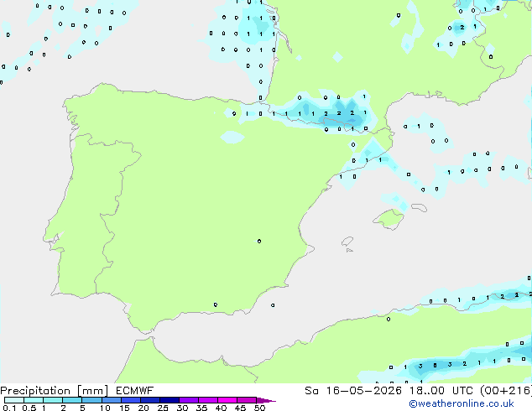Click the '40' legend scale label
The image size is (532, 411).
point(221,408)
